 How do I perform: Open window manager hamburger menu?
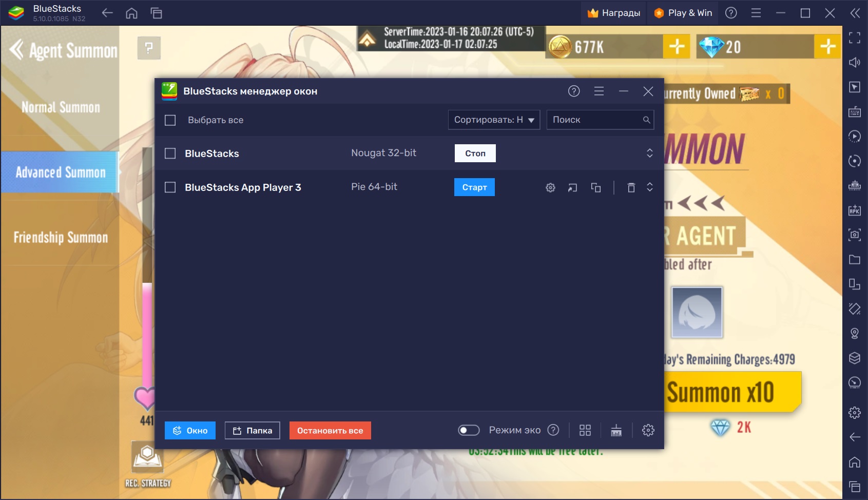(599, 91)
